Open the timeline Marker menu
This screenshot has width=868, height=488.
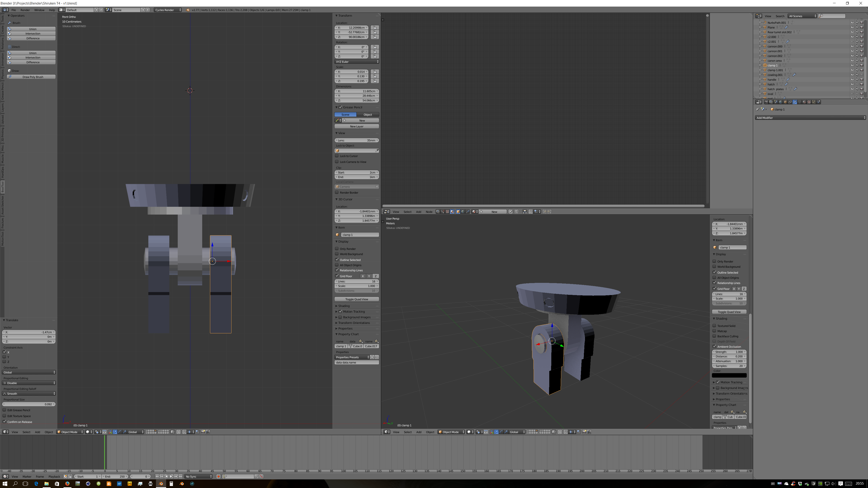click(27, 476)
